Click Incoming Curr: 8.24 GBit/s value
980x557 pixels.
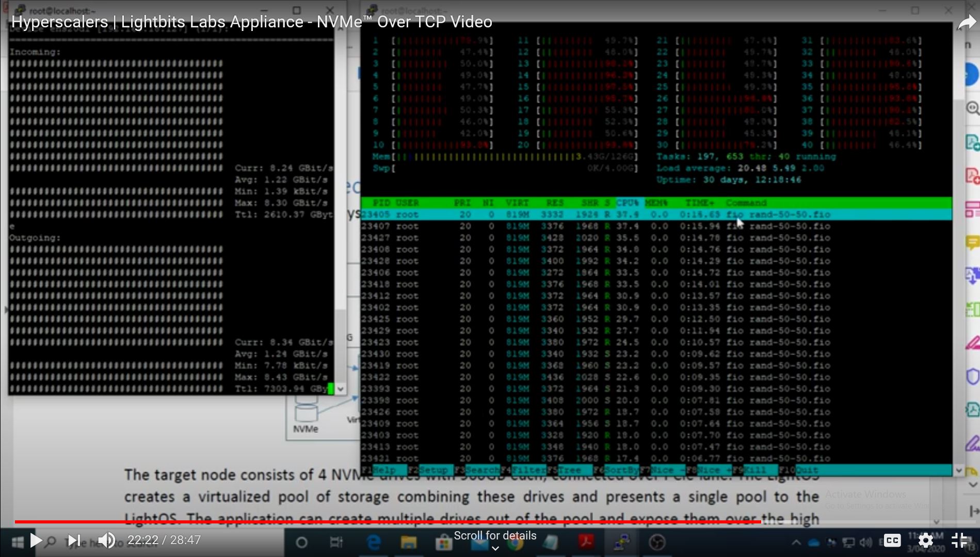pyautogui.click(x=284, y=168)
